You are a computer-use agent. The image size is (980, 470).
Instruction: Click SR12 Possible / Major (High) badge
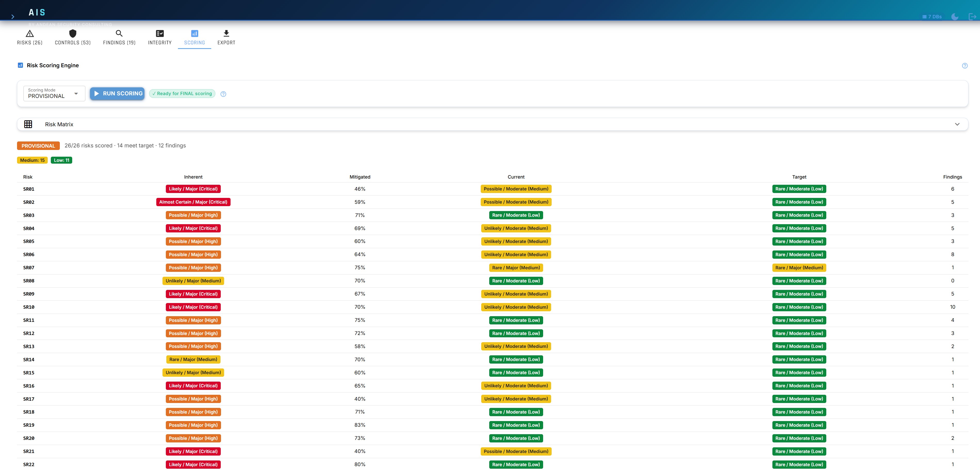click(193, 333)
